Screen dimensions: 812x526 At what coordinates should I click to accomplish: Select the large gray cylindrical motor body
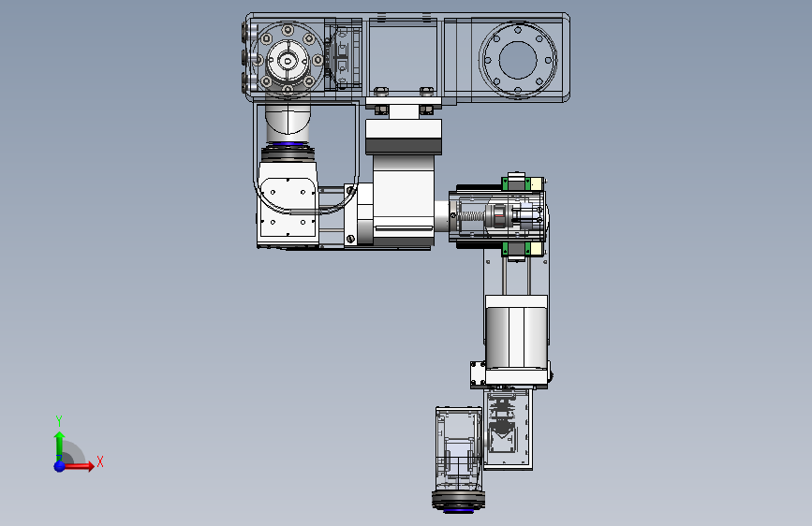(517, 338)
